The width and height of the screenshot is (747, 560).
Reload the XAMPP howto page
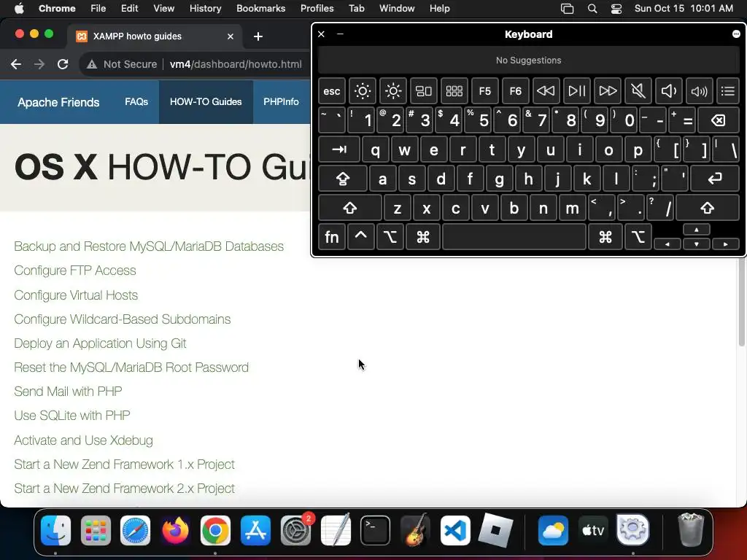tap(63, 64)
